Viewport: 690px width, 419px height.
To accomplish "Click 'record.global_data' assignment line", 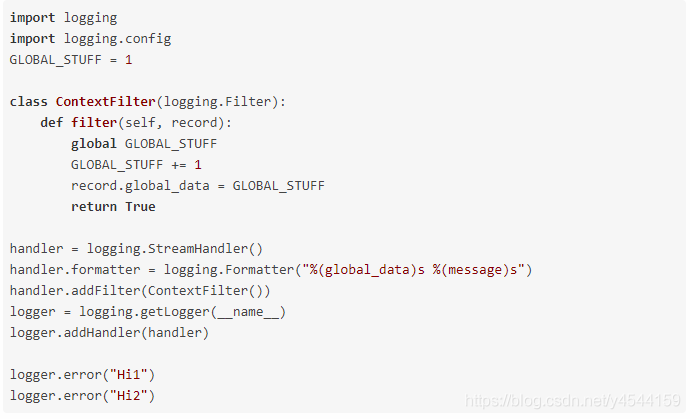I will click(x=198, y=186).
